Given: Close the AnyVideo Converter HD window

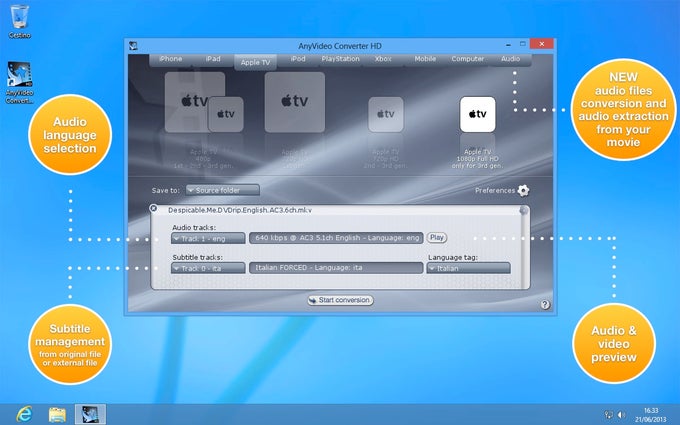Looking at the screenshot, I should pos(542,44).
